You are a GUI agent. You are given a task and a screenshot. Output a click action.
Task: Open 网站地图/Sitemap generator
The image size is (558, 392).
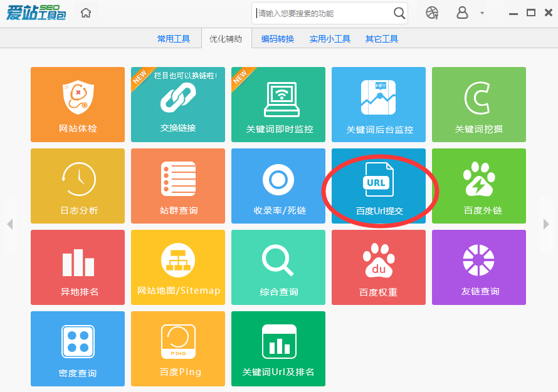pyautogui.click(x=177, y=267)
